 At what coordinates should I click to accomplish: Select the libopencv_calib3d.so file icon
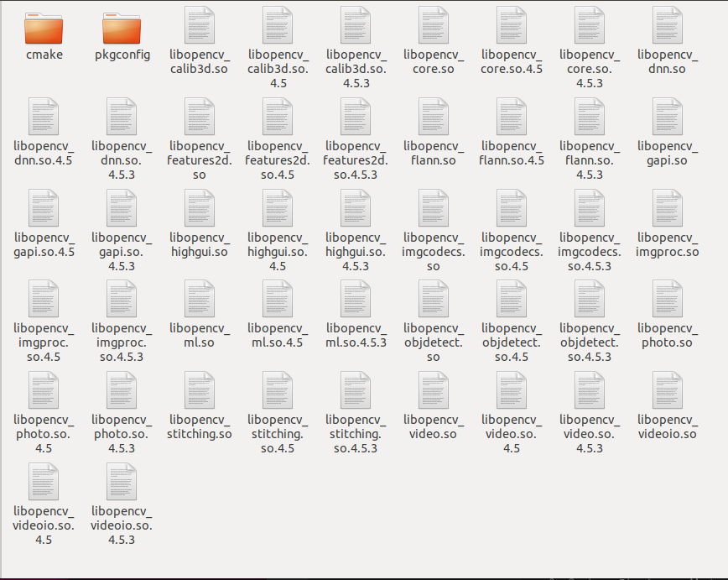pos(200,25)
